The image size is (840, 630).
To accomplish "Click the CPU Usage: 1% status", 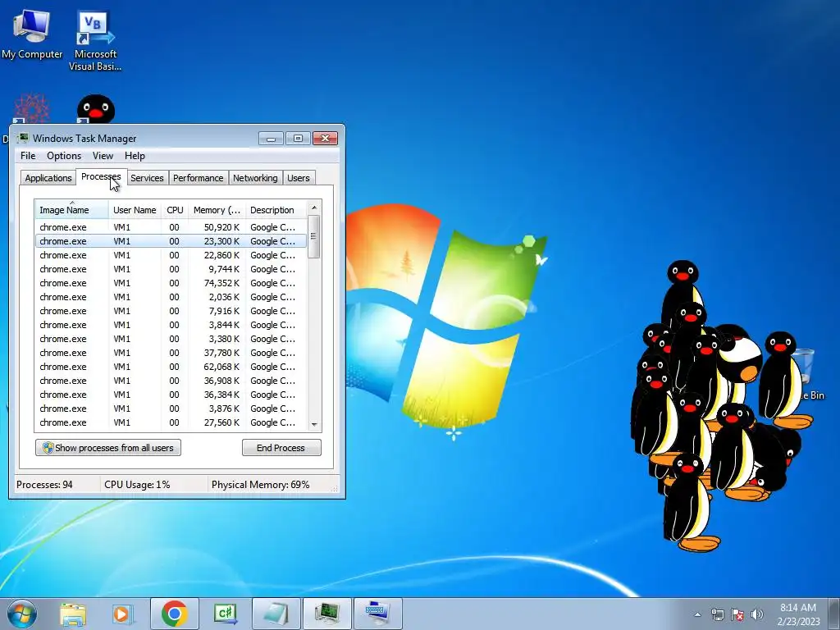I will pyautogui.click(x=137, y=485).
